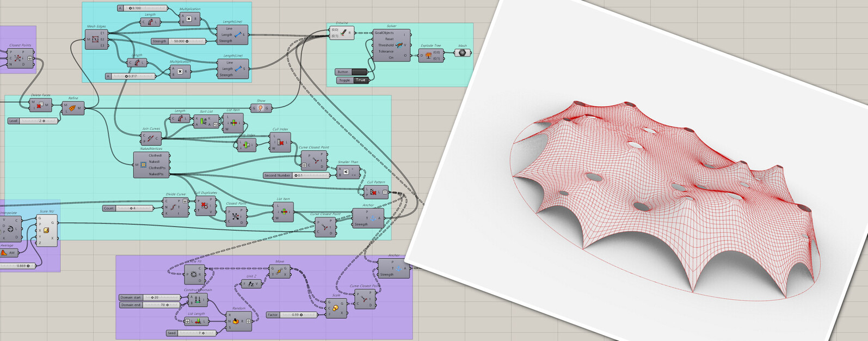This screenshot has width=868, height=341.
Task: Click the NakedPts output of NakedVertices
Action: tap(156, 174)
